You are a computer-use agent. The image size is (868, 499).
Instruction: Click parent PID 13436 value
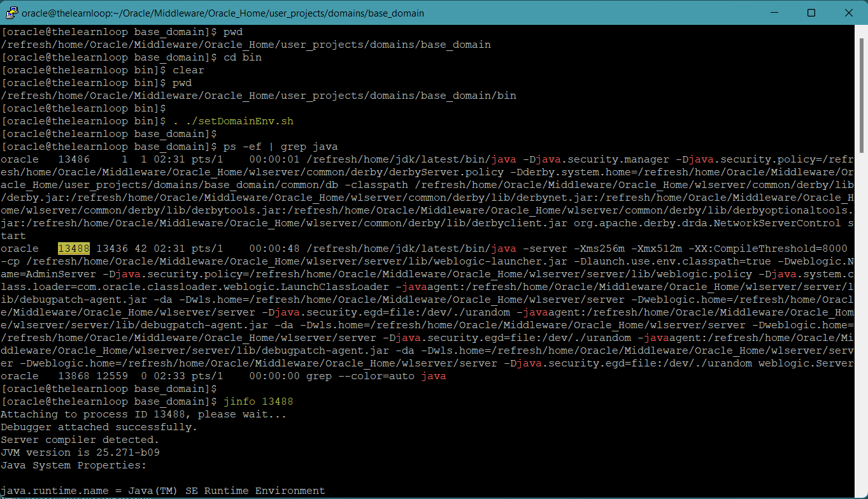[x=112, y=249]
